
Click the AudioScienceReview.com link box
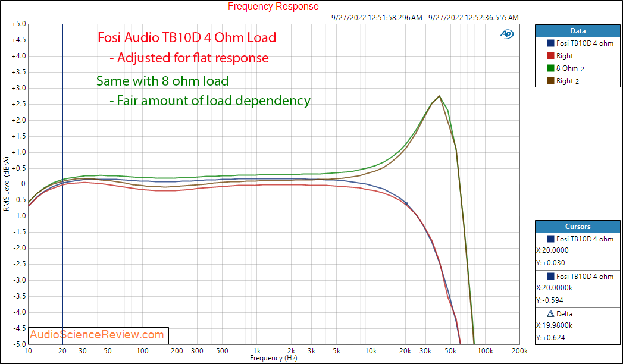coord(98,335)
